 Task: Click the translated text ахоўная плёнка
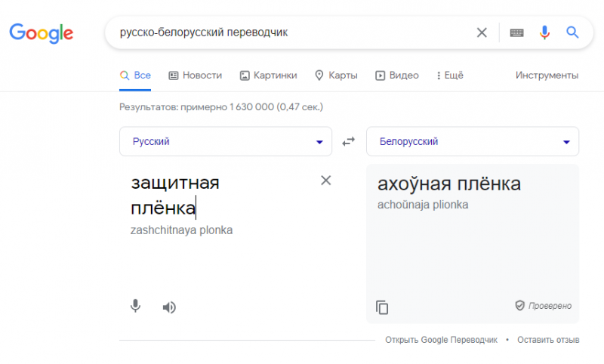(449, 184)
